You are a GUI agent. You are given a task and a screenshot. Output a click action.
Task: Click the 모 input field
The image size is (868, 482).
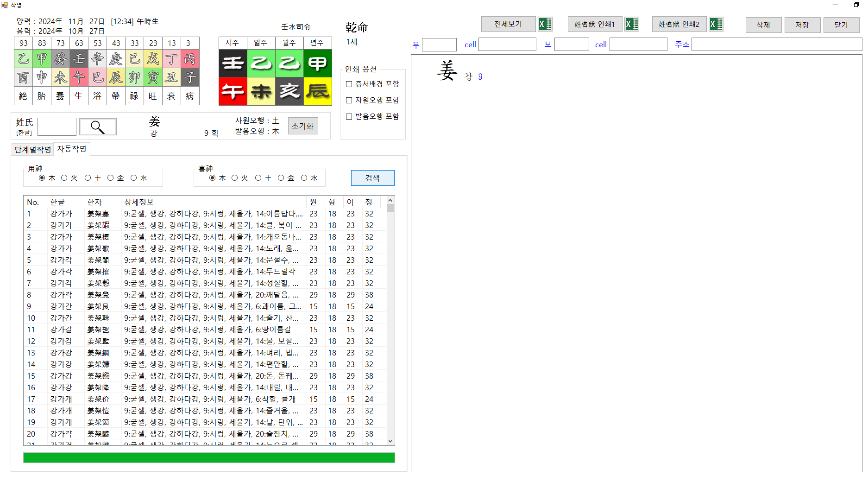(x=572, y=44)
